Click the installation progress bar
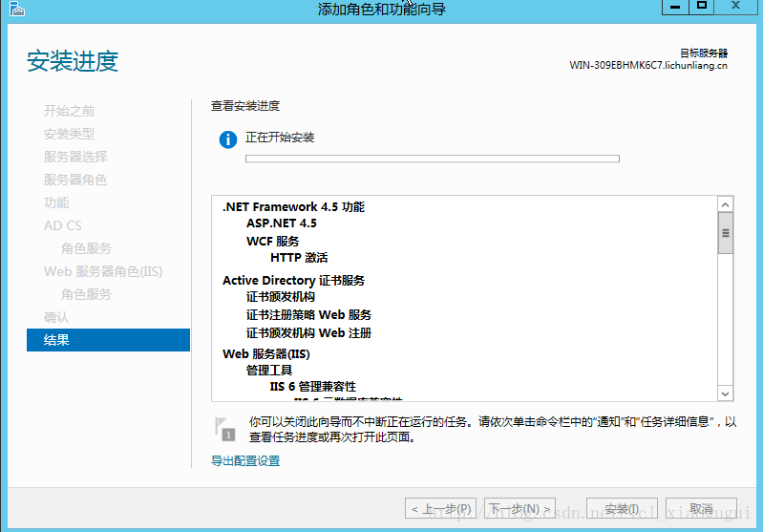This screenshot has height=532, width=763. 432,159
